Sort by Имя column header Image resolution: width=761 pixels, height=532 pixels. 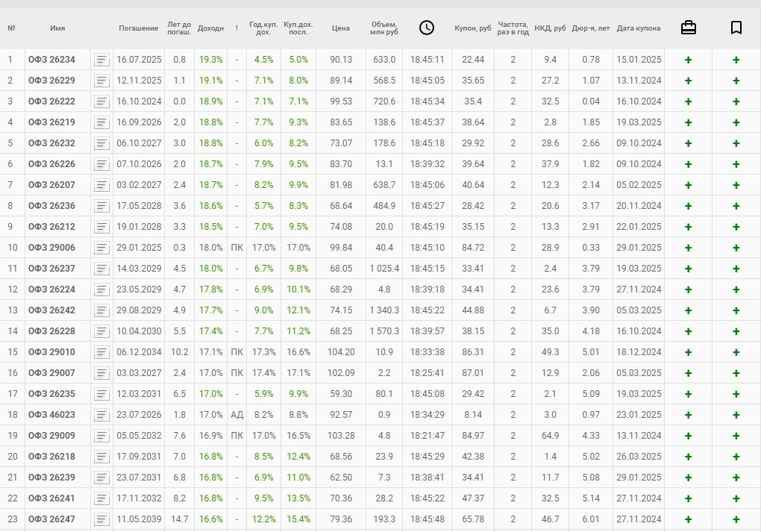tap(57, 28)
